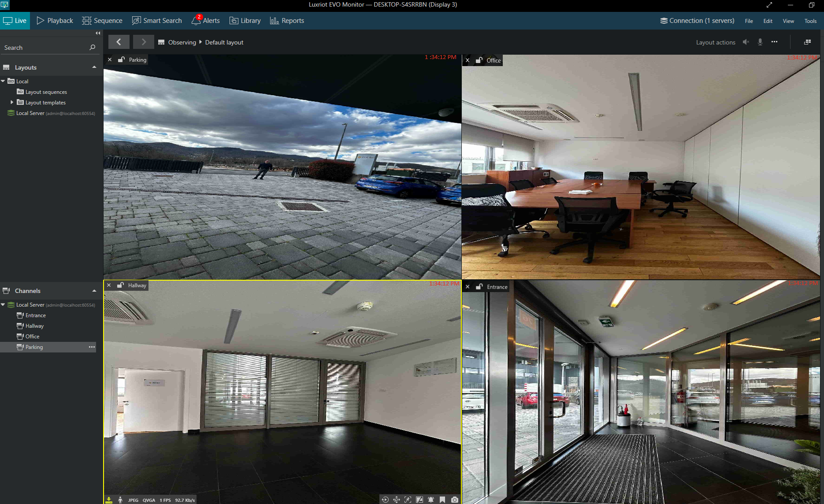Screen dimensions: 824x504
Task: Expand the Layout templates node
Action: click(12, 102)
